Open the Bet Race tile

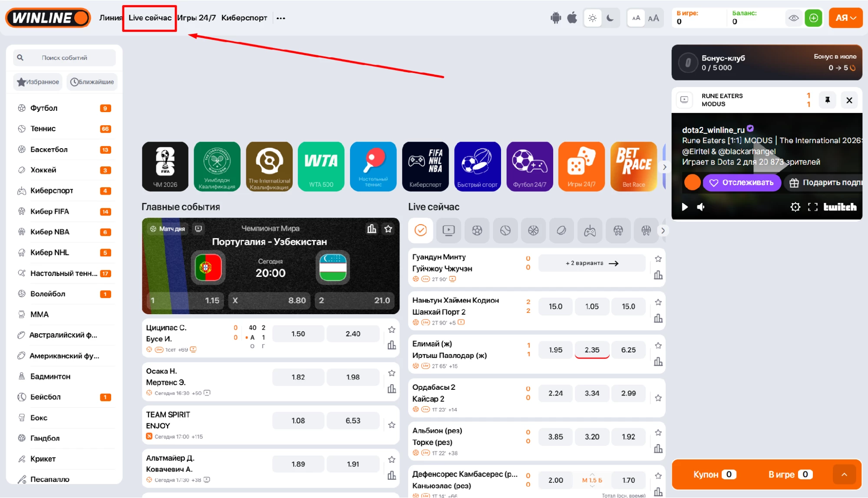634,166
